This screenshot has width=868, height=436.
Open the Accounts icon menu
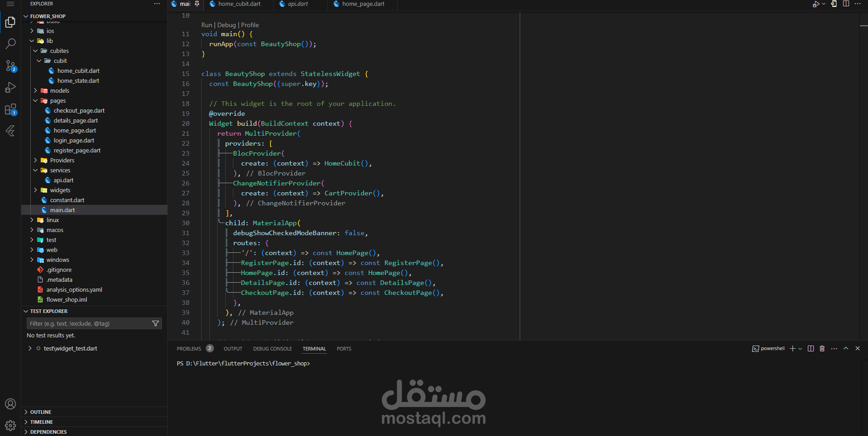coord(10,404)
